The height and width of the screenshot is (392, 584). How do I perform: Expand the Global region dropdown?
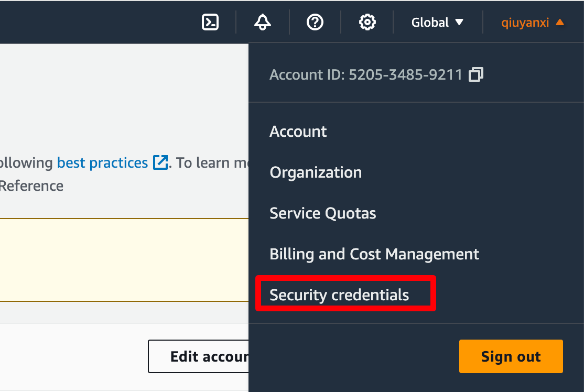pos(437,23)
